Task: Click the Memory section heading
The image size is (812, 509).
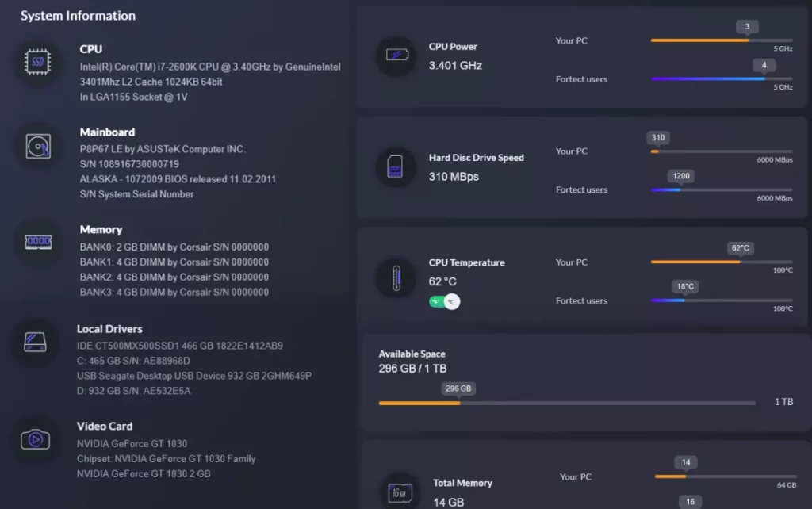Action: click(101, 229)
